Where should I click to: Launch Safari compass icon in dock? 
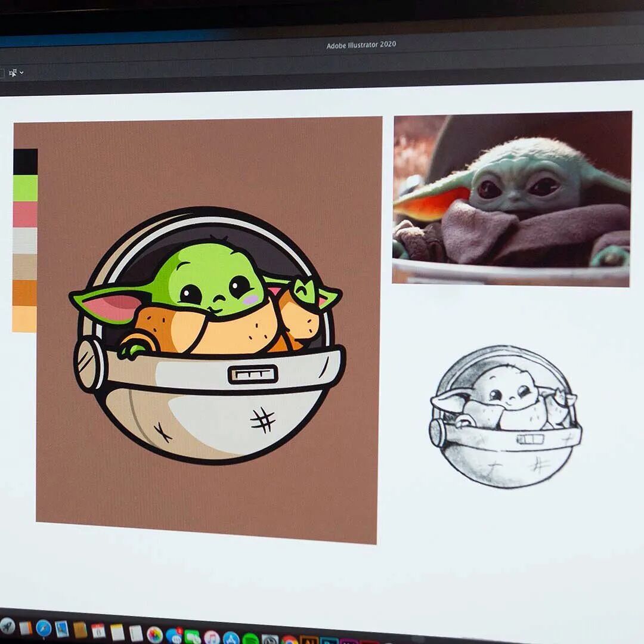44,628
